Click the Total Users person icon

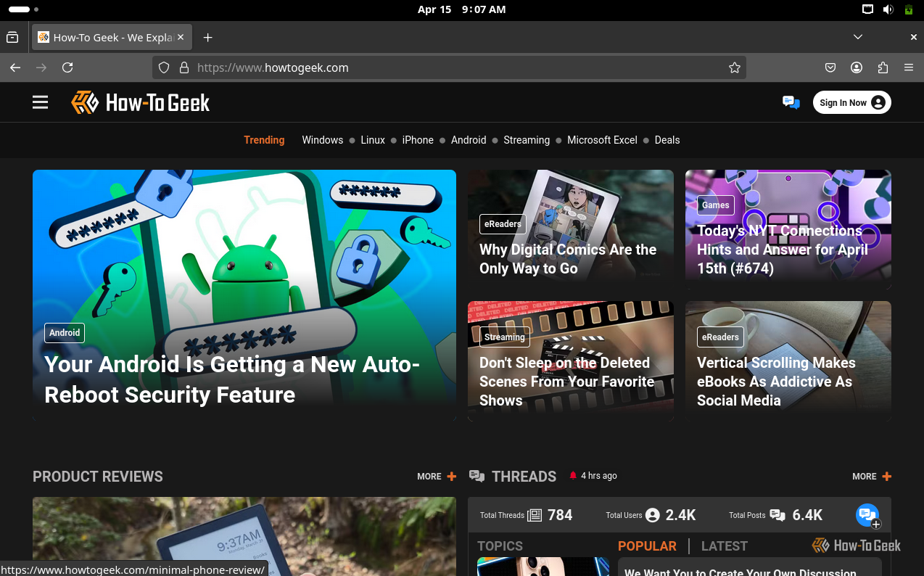point(653,515)
